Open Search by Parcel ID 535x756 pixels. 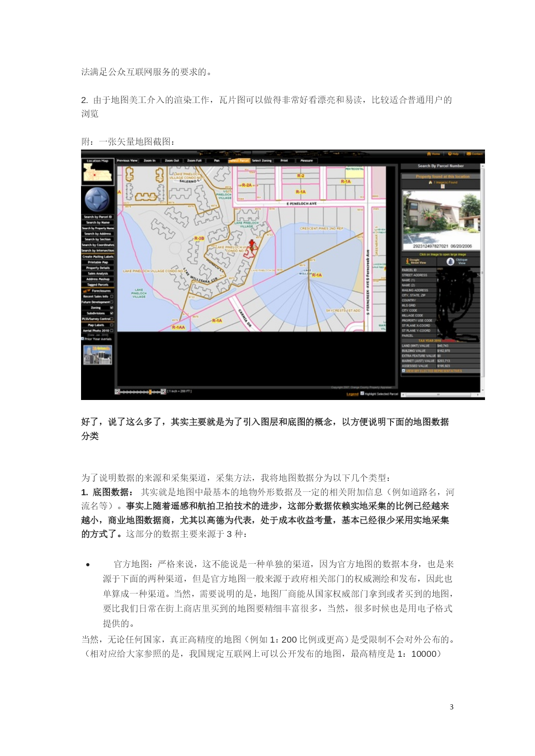[x=98, y=217]
